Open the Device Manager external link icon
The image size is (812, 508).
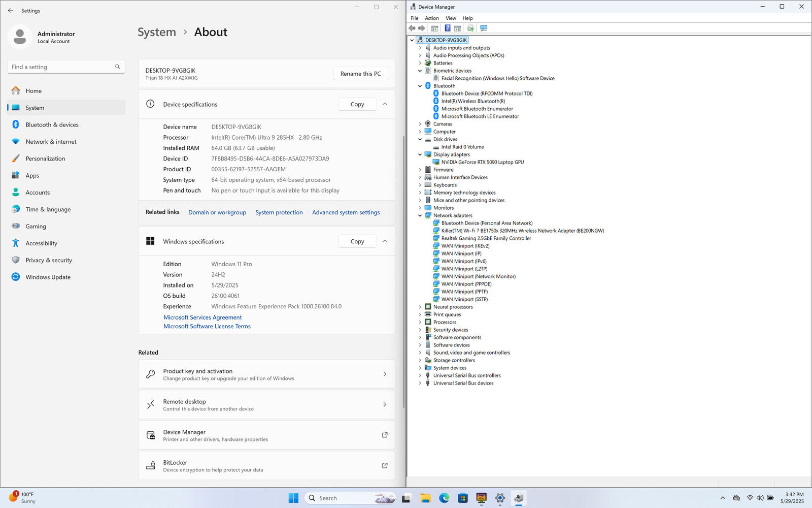384,435
